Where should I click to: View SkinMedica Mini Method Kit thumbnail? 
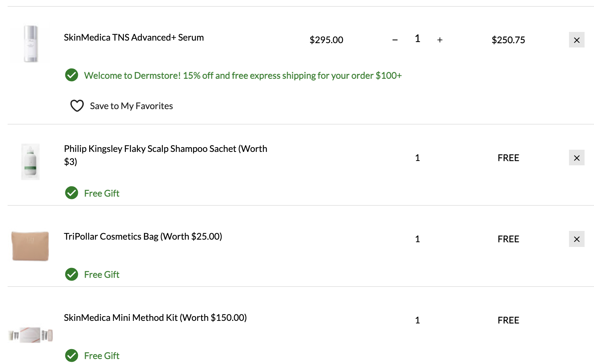[30, 335]
